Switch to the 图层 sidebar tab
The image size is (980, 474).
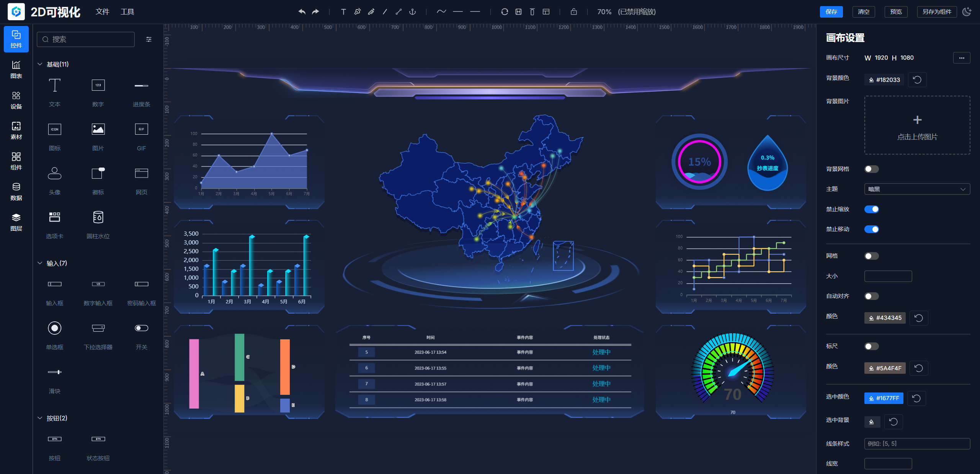coord(16,222)
